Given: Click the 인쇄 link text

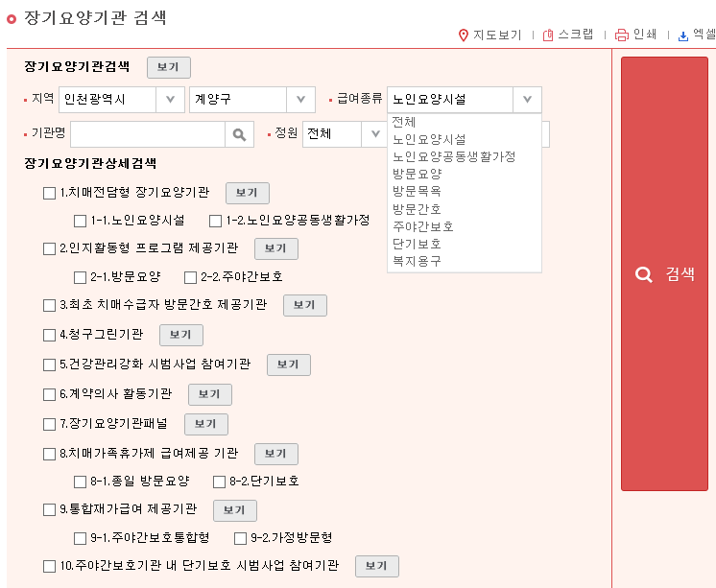Looking at the screenshot, I should pyautogui.click(x=644, y=35).
